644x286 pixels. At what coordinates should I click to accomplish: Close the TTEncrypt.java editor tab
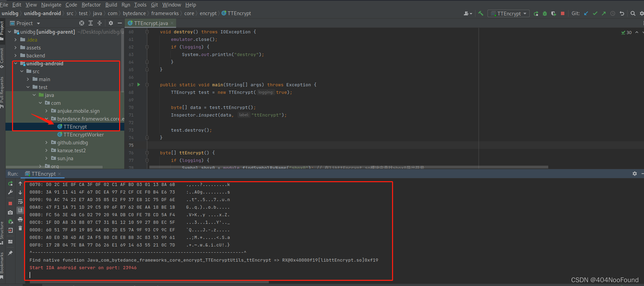[x=172, y=23]
